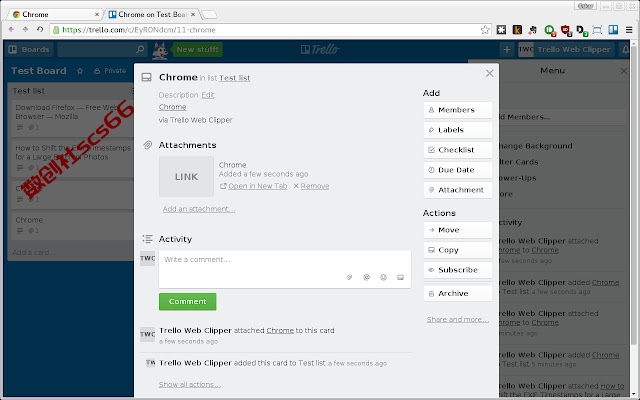This screenshot has height=400, width=640.
Task: Set a Due Date on the card
Action: point(458,170)
